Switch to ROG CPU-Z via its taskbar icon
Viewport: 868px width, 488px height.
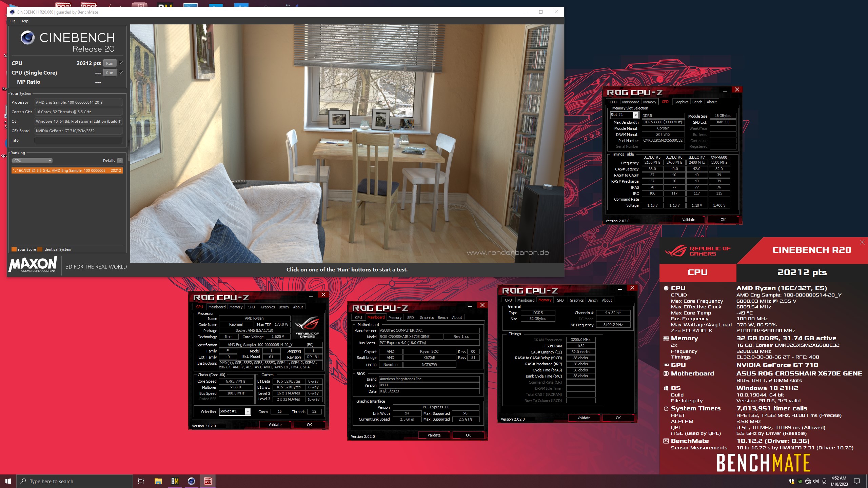coord(208,481)
